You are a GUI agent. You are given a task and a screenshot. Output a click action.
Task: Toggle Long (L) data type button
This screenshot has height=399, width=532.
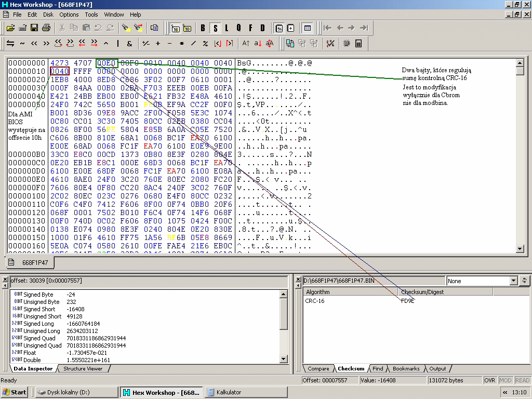(x=227, y=28)
